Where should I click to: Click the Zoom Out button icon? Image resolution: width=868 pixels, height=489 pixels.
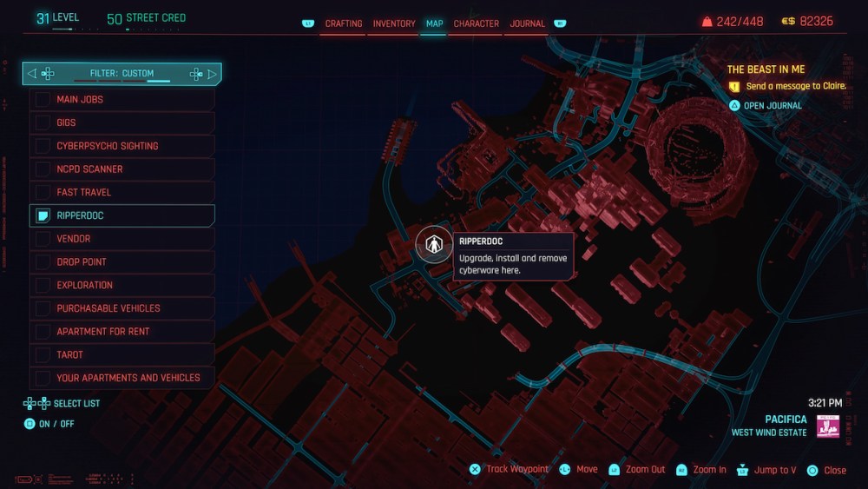click(615, 470)
